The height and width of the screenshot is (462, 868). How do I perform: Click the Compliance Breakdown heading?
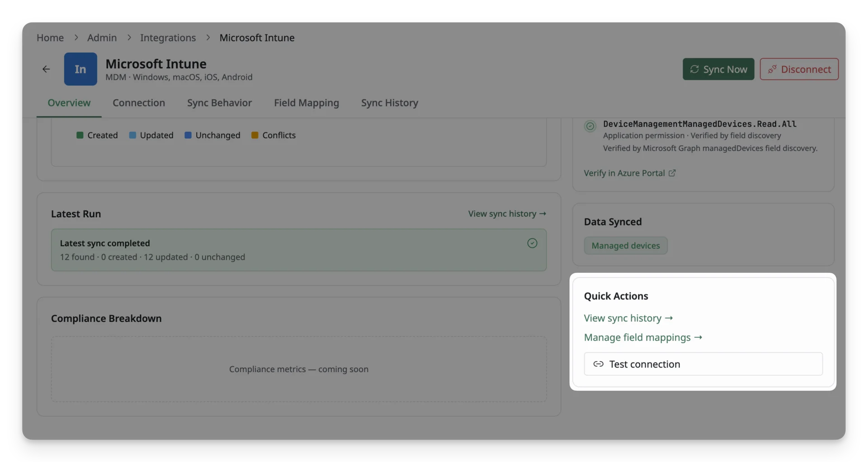coord(106,318)
